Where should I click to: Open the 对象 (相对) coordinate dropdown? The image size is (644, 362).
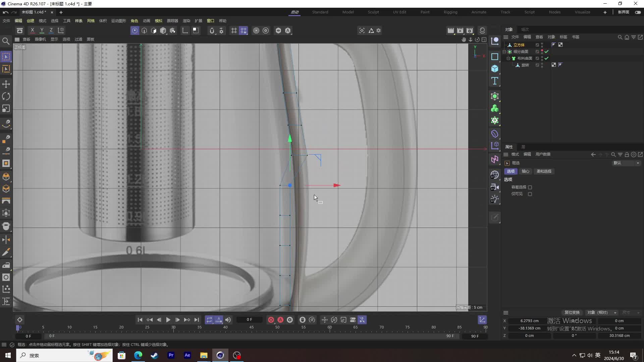[602, 312]
